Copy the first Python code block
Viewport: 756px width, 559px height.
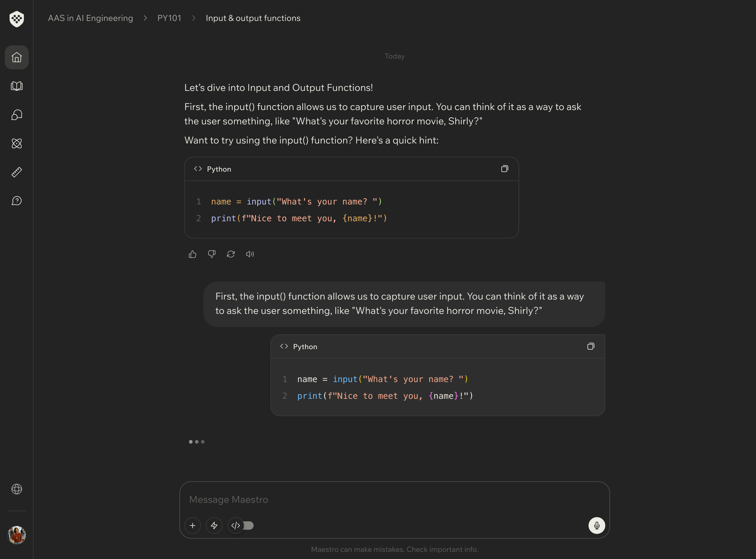(504, 169)
